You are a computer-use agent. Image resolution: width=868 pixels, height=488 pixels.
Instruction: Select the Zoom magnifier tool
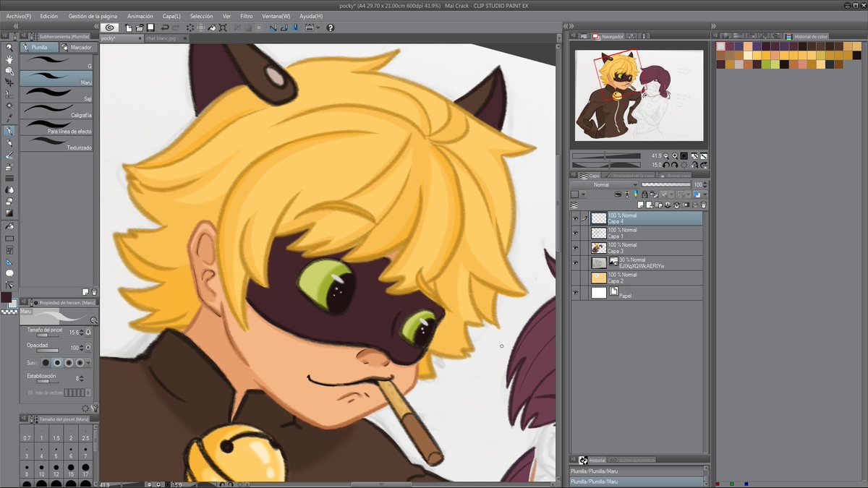9,48
